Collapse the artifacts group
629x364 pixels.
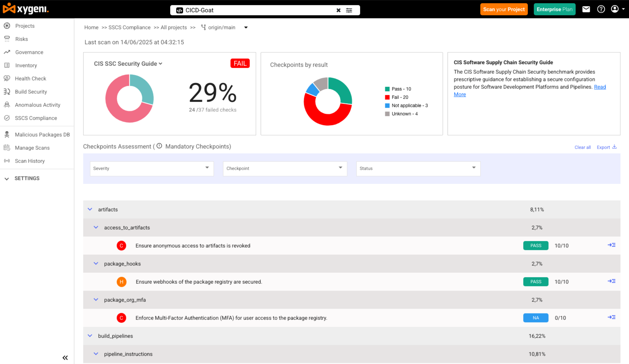pos(90,209)
